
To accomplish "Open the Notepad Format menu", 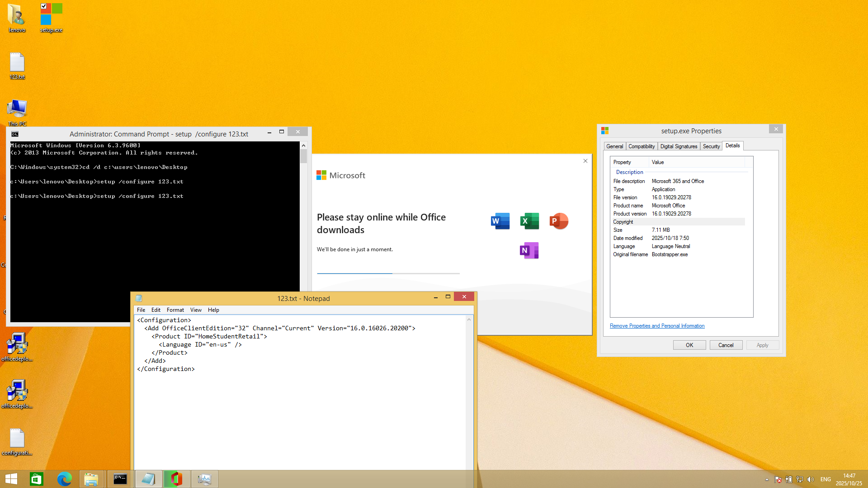I will pyautogui.click(x=175, y=310).
